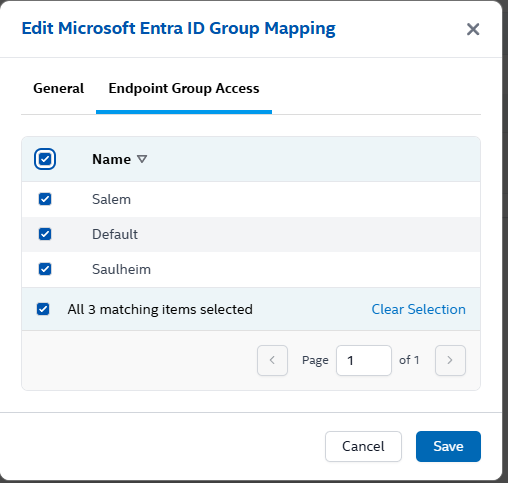Go to previous page arrow

[272, 360]
